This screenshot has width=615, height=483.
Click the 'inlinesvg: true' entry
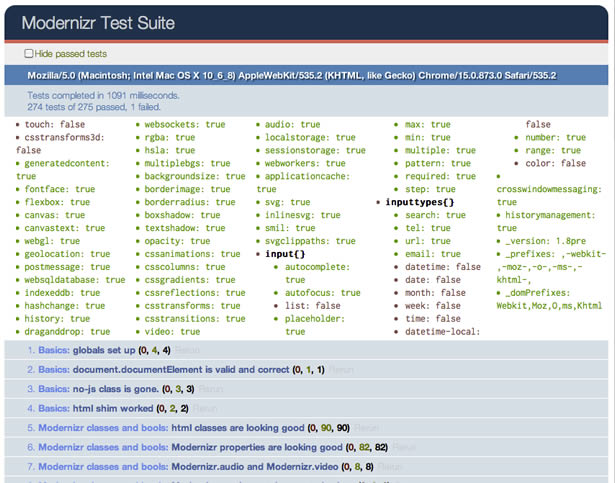[303, 215]
